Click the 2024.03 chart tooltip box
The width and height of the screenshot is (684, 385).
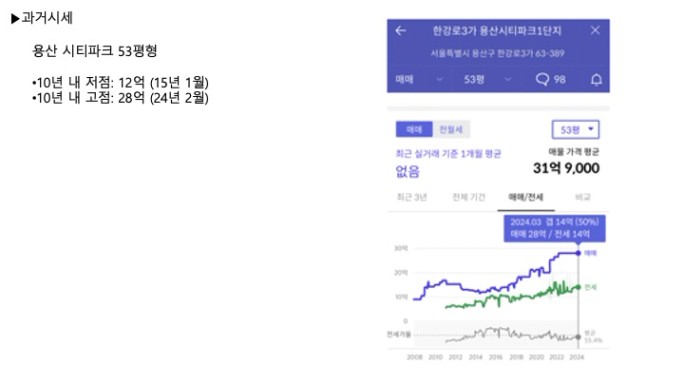tap(554, 228)
